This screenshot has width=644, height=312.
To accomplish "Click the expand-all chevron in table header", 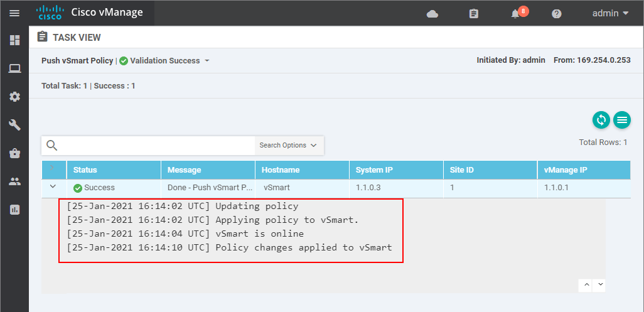I will [51, 167].
